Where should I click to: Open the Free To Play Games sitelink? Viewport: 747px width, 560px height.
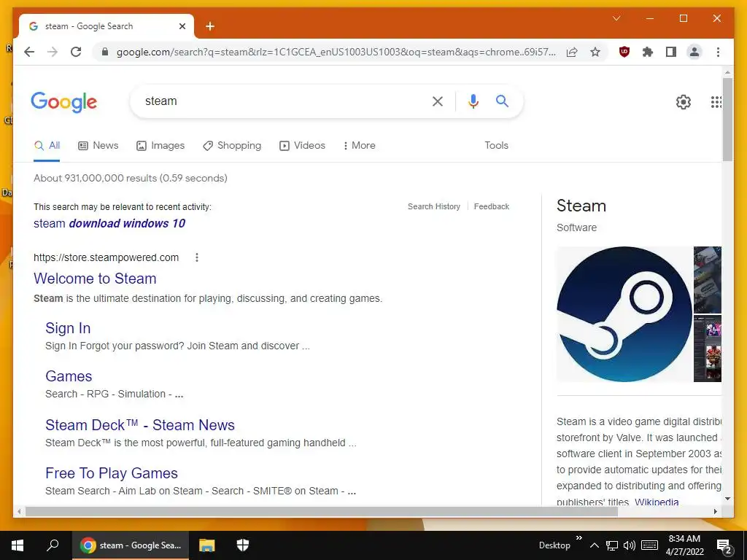(x=112, y=473)
